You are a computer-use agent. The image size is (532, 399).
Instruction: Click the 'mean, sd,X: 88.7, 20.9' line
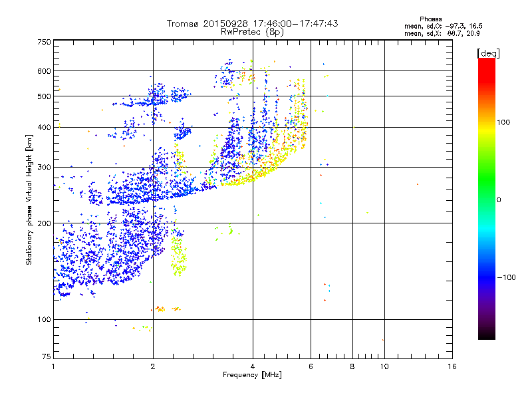tap(442, 33)
